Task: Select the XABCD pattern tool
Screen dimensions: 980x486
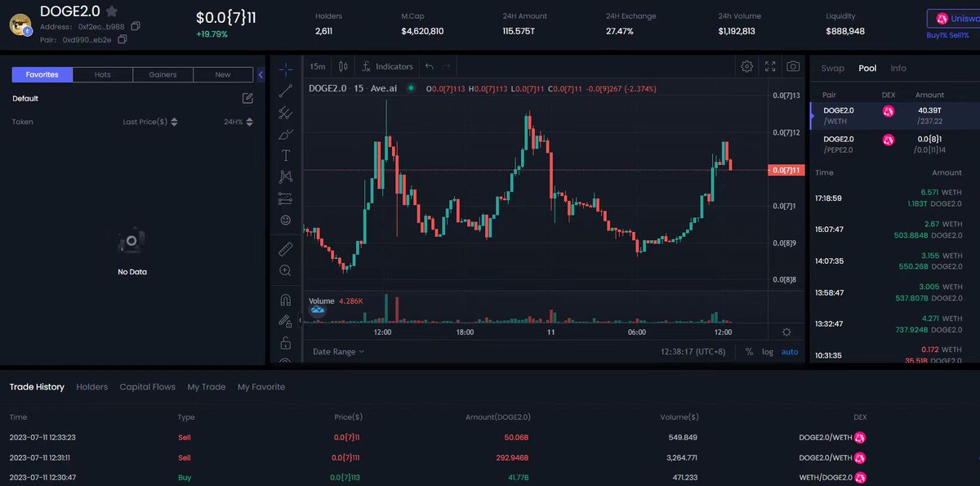Action: 285,176
